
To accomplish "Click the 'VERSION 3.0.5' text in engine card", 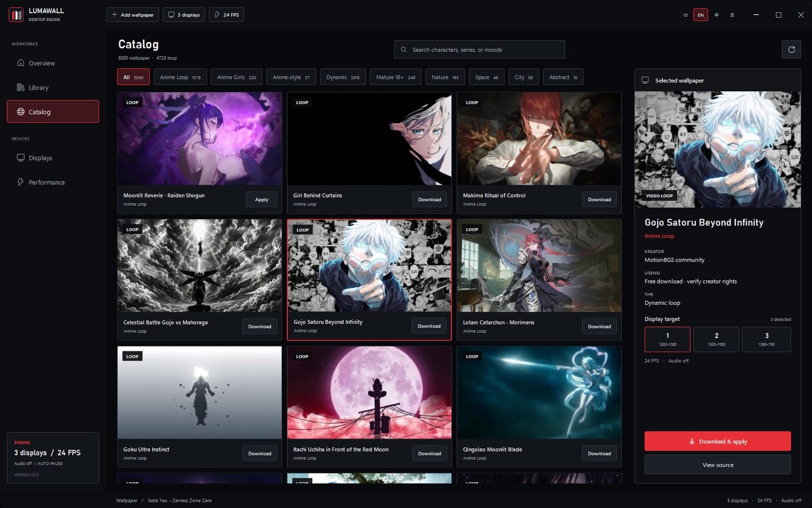I will click(26, 475).
